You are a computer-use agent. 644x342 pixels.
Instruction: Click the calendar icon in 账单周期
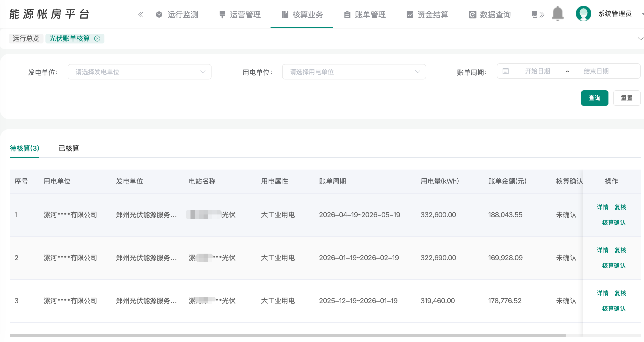[x=505, y=71]
